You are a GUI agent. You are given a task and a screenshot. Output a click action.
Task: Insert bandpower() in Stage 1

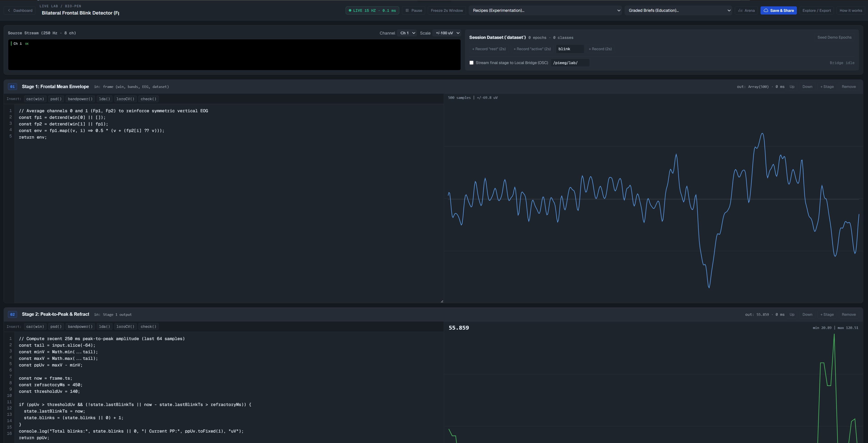[x=80, y=99]
